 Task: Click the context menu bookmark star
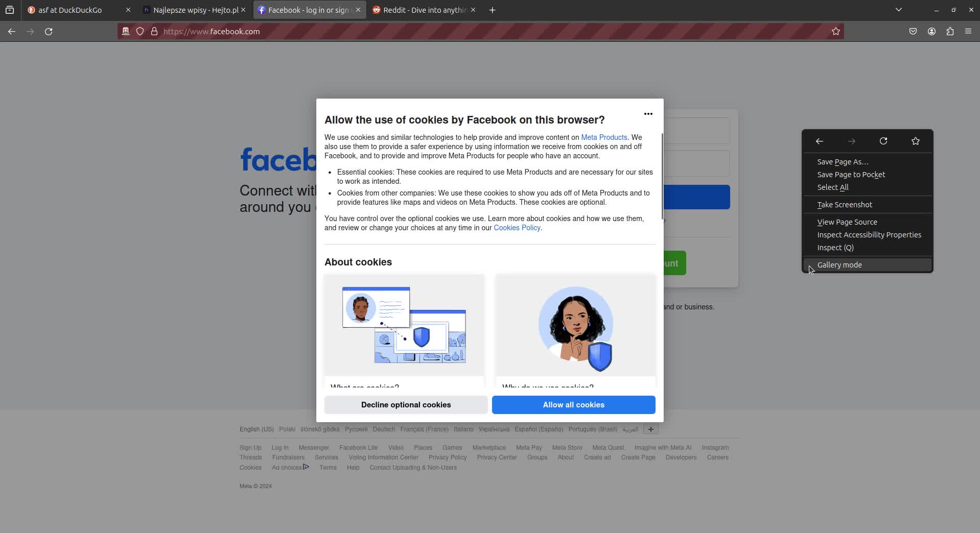tap(916, 141)
